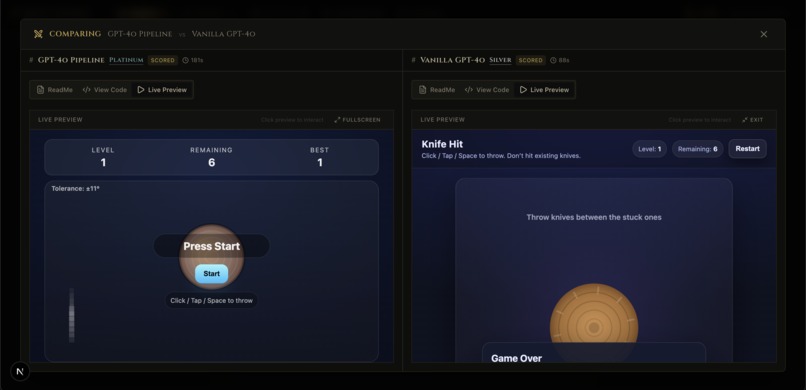Click the LEVEL counter in left game
This screenshot has width=806, height=390.
tap(103, 157)
